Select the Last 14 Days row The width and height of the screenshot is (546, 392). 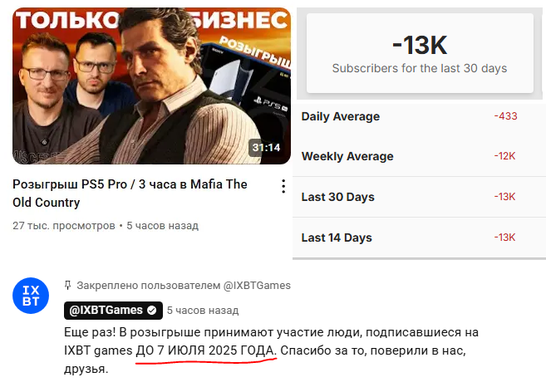pyautogui.click(x=419, y=238)
